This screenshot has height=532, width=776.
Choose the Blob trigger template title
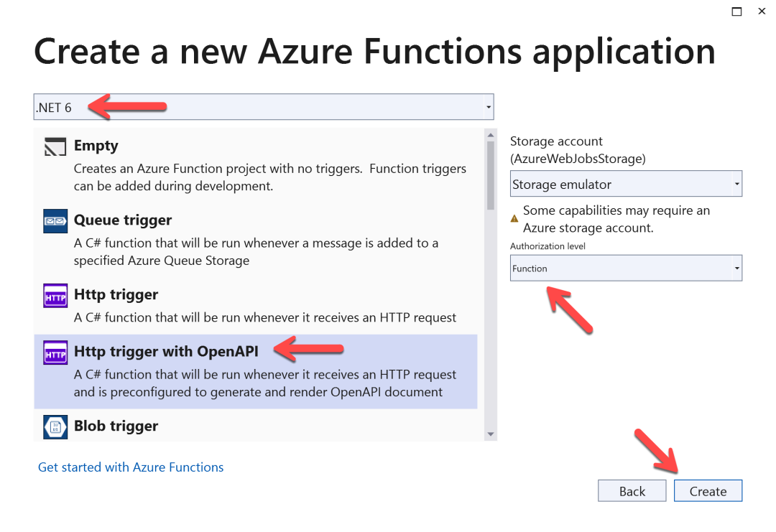coord(116,426)
